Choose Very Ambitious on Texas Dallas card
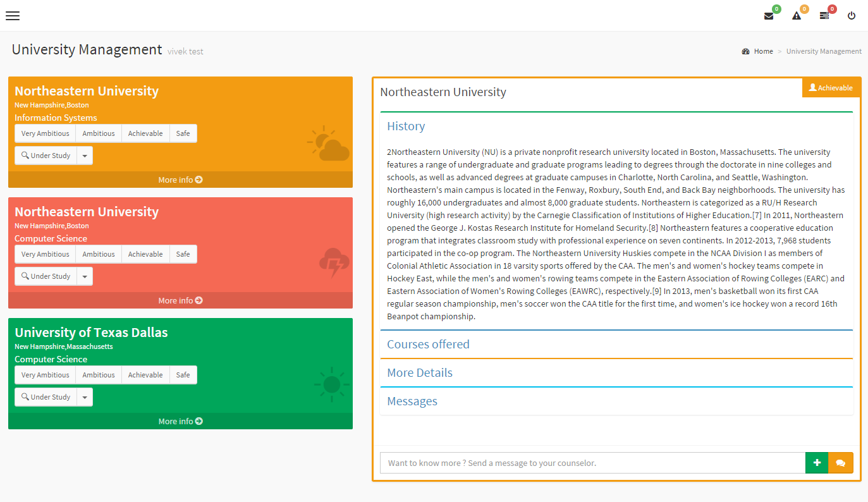 (46, 375)
